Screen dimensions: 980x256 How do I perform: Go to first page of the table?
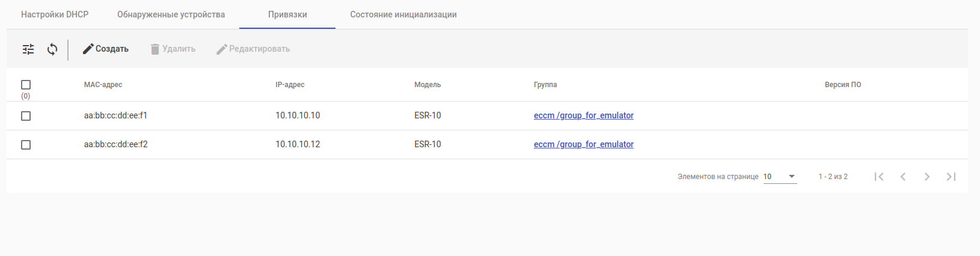(x=879, y=177)
